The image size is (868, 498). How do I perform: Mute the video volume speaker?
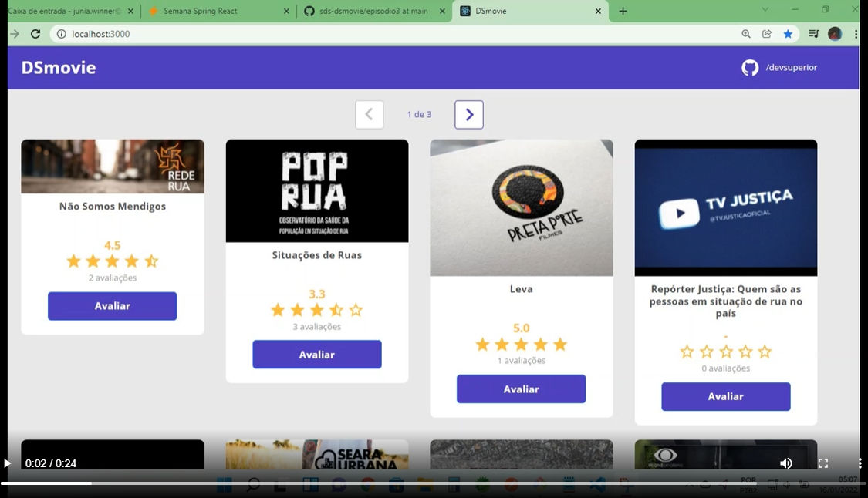(x=786, y=463)
